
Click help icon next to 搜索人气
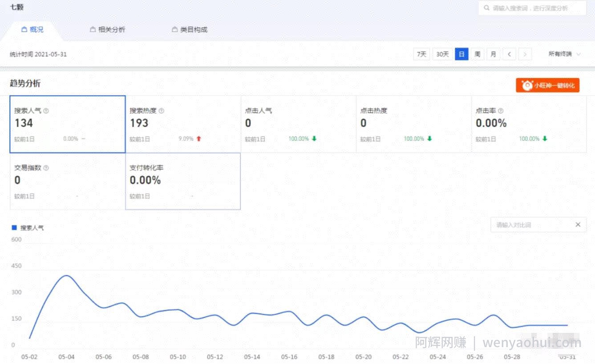(46, 111)
